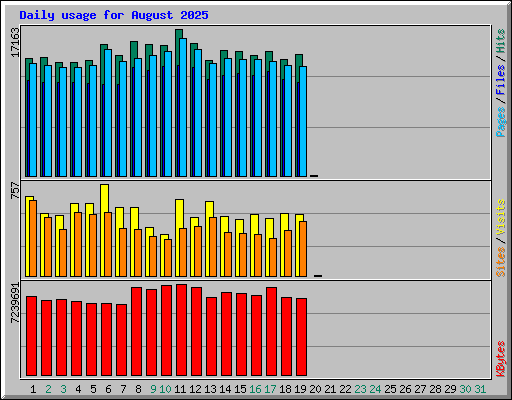Click the cyan Pages bar for day 1
This screenshot has width=512, height=400.
point(33,120)
